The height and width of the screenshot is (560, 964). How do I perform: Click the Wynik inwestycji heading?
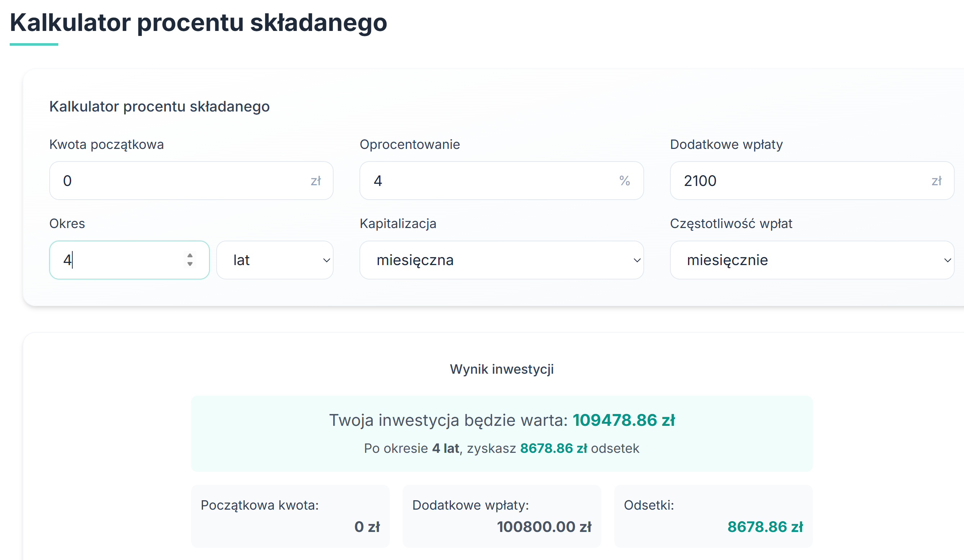coord(502,369)
